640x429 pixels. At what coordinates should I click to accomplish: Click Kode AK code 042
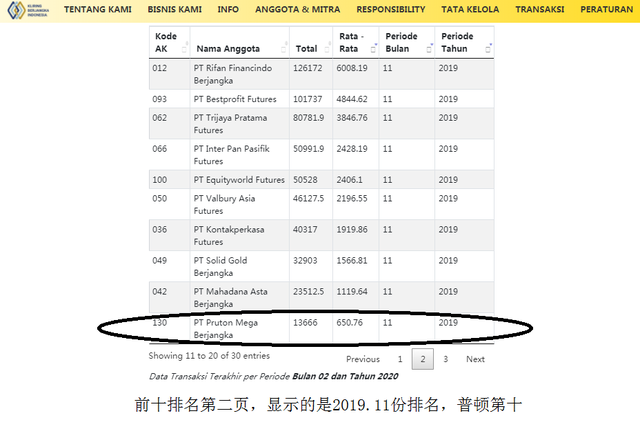[160, 292]
